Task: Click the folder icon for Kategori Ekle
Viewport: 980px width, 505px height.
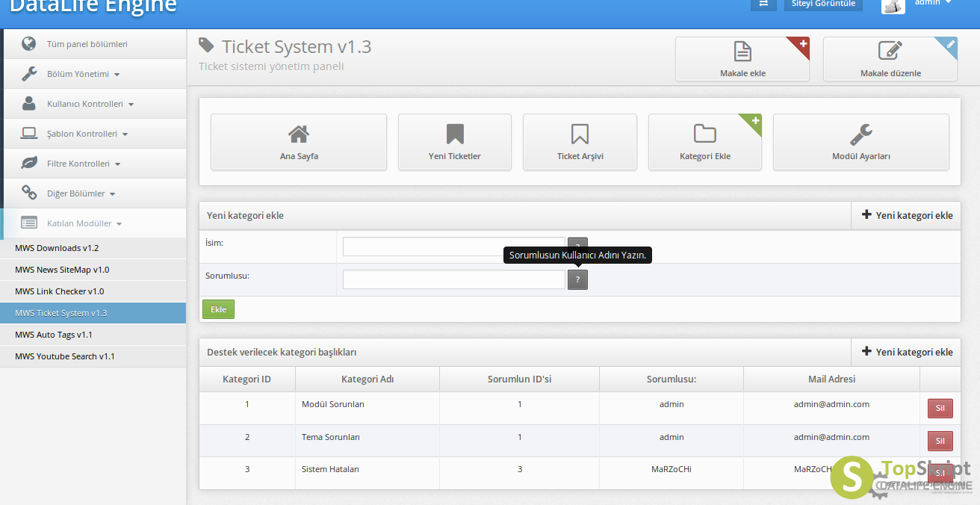Action: (705, 134)
